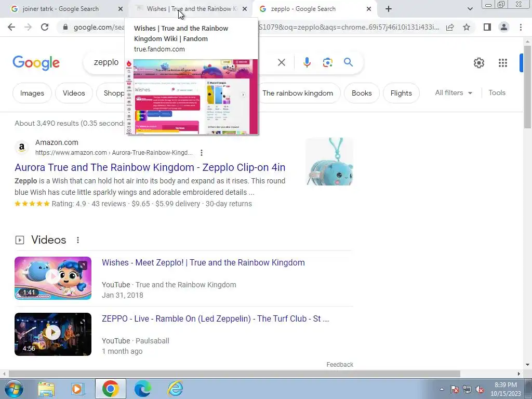Play the ZEPPO live concert thumbnail

53,334
